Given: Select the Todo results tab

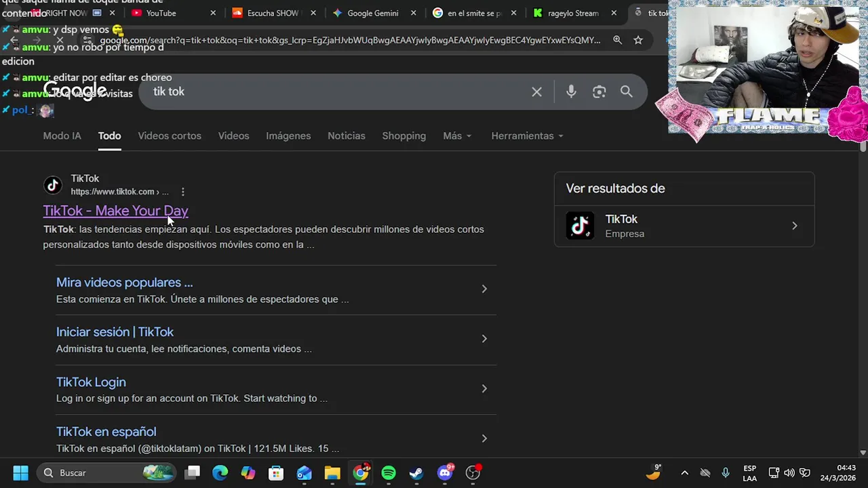Looking at the screenshot, I should (x=109, y=136).
